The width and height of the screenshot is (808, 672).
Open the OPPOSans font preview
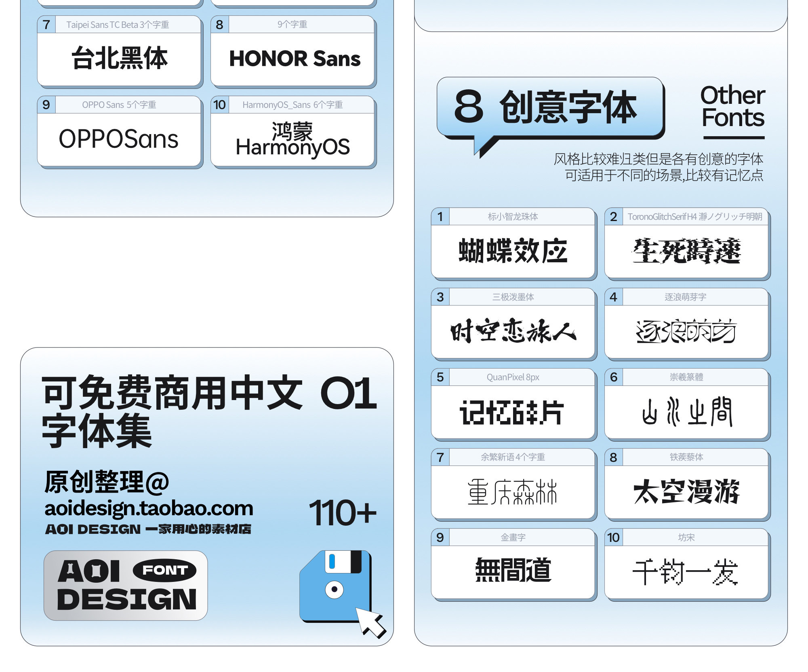(x=120, y=139)
